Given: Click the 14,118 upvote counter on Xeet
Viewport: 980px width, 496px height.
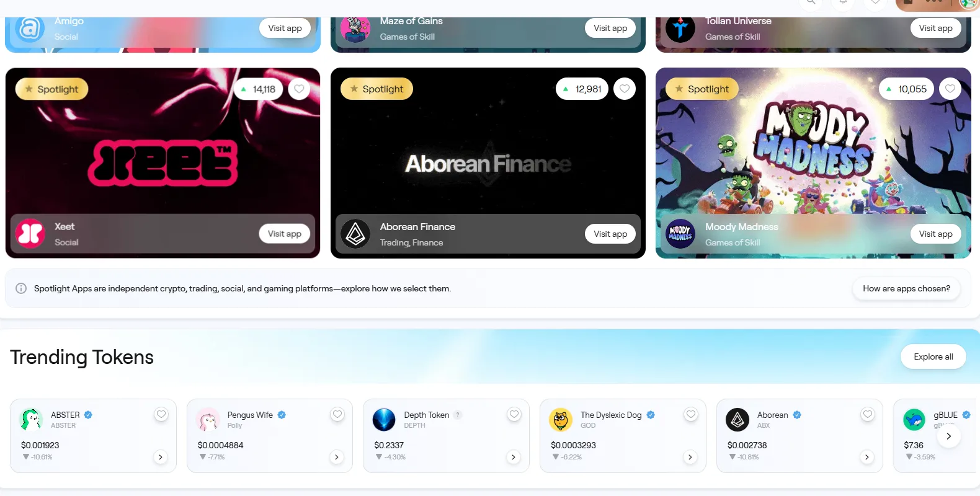Looking at the screenshot, I should 259,89.
